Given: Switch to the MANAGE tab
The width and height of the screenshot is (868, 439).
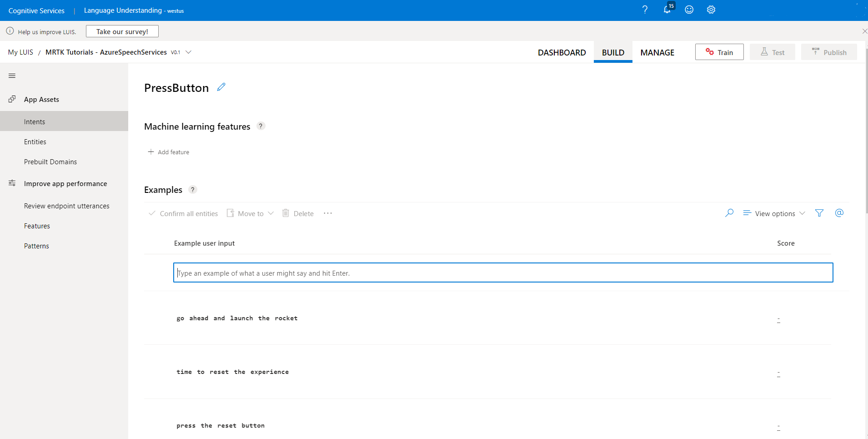Looking at the screenshot, I should click(657, 52).
